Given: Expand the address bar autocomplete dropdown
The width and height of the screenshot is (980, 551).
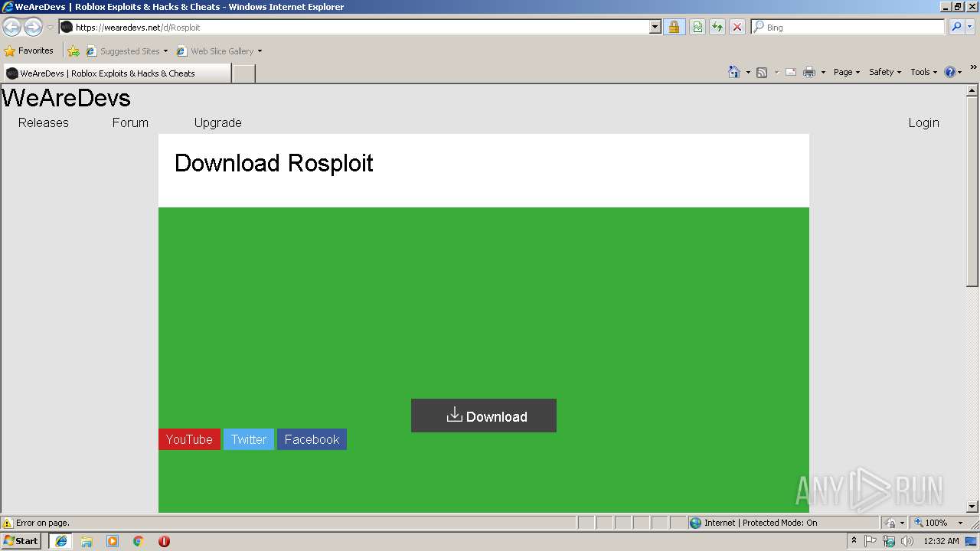Looking at the screenshot, I should [655, 27].
